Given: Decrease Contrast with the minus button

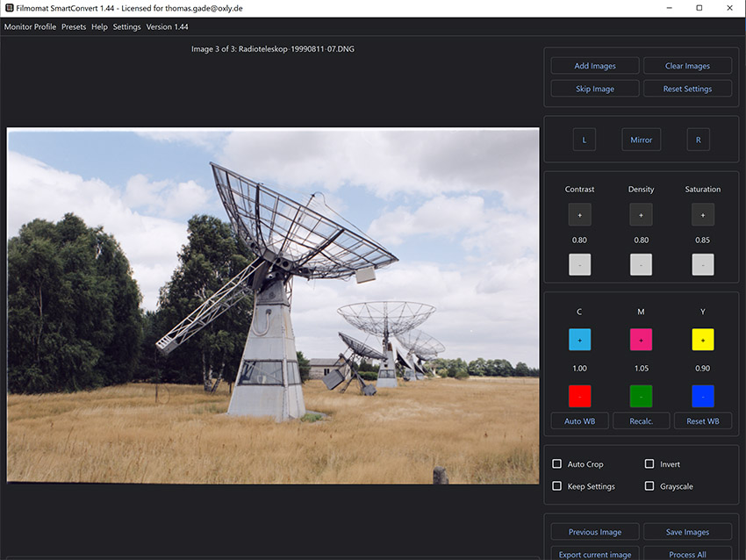Looking at the screenshot, I should pyautogui.click(x=579, y=265).
